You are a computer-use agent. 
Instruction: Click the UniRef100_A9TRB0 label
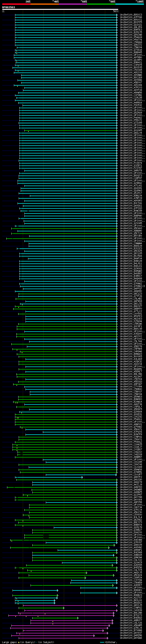[x=131, y=58]
